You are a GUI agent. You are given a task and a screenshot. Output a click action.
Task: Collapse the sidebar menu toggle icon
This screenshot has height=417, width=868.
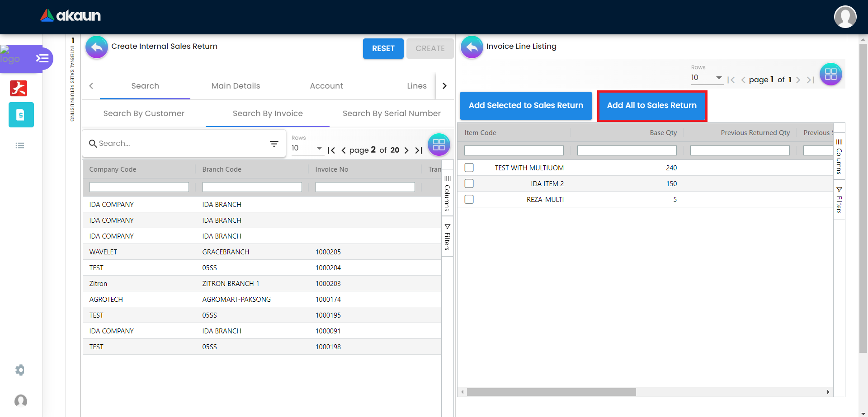[42, 58]
